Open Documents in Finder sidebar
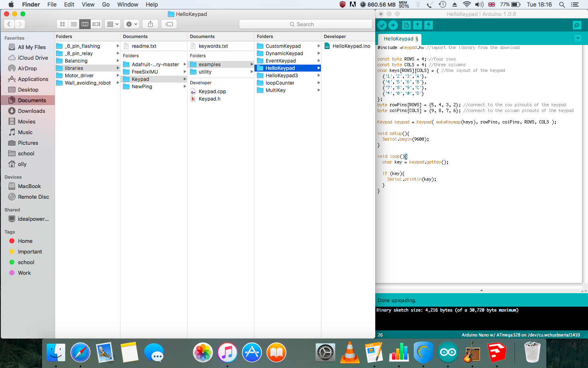The image size is (588, 368). pyautogui.click(x=28, y=100)
